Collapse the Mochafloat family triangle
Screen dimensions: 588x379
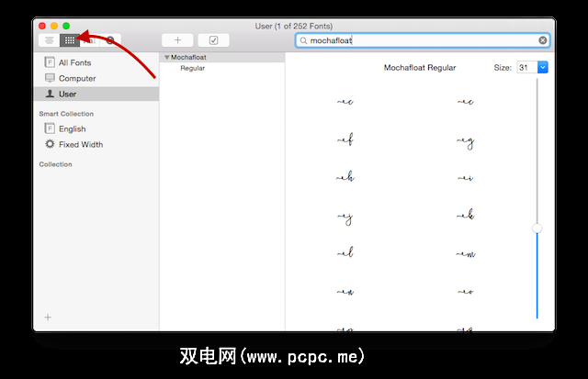pos(167,57)
